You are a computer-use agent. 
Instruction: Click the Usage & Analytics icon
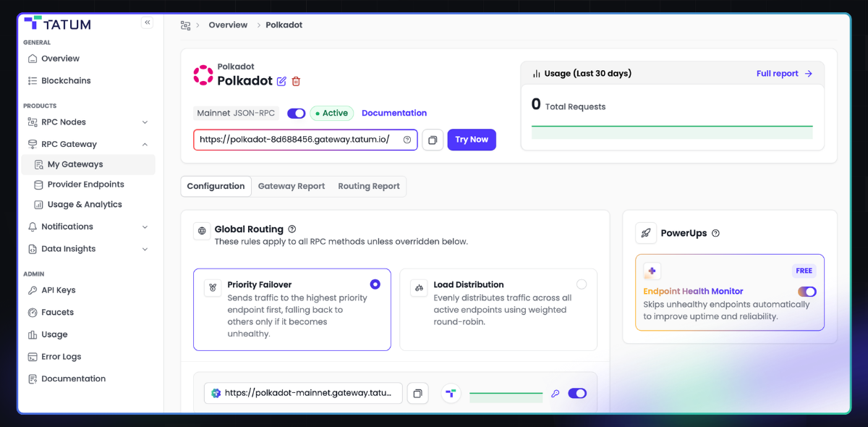(x=39, y=205)
